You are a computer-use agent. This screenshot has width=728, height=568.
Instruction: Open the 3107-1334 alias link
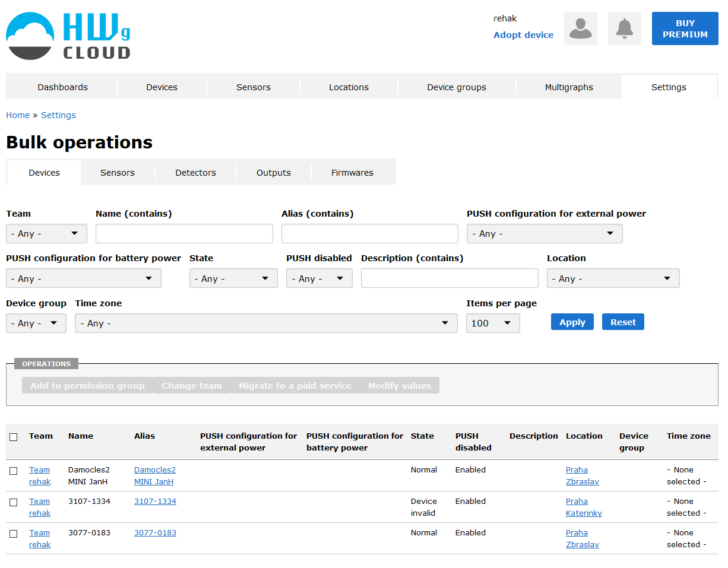155,502
